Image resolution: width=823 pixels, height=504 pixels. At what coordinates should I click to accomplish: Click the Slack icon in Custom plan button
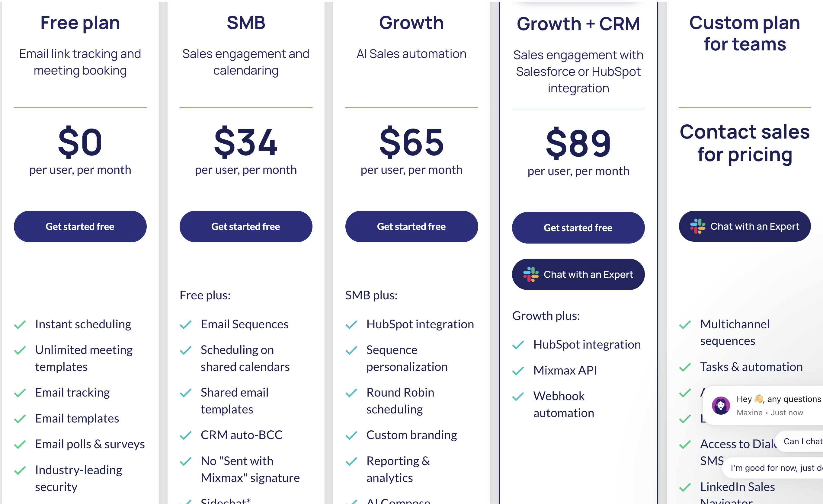point(698,226)
